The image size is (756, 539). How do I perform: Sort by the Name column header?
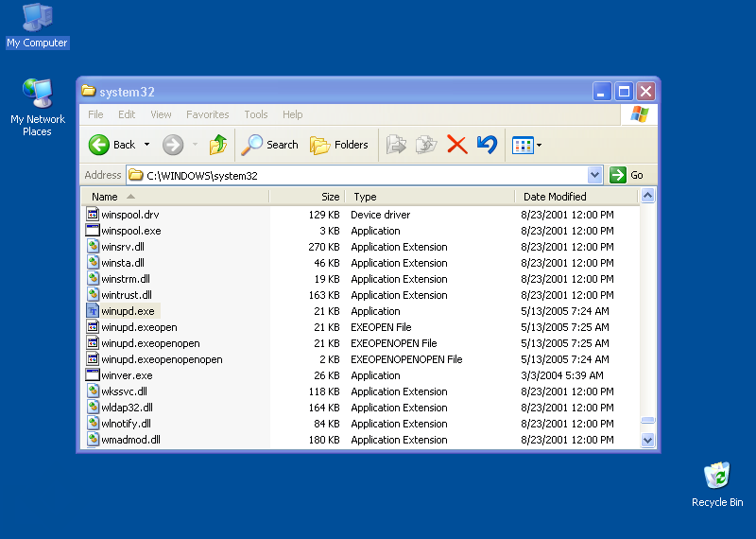[x=175, y=197]
